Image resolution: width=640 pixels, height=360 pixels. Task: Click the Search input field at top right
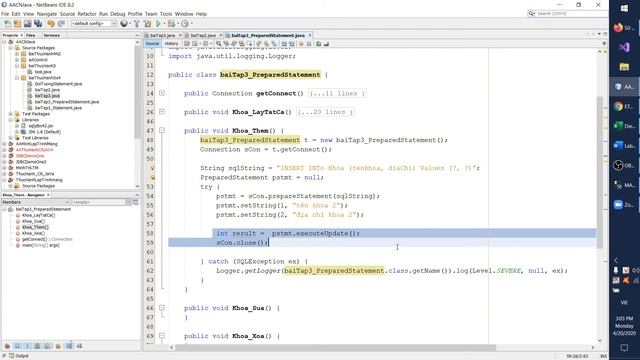coord(571,14)
